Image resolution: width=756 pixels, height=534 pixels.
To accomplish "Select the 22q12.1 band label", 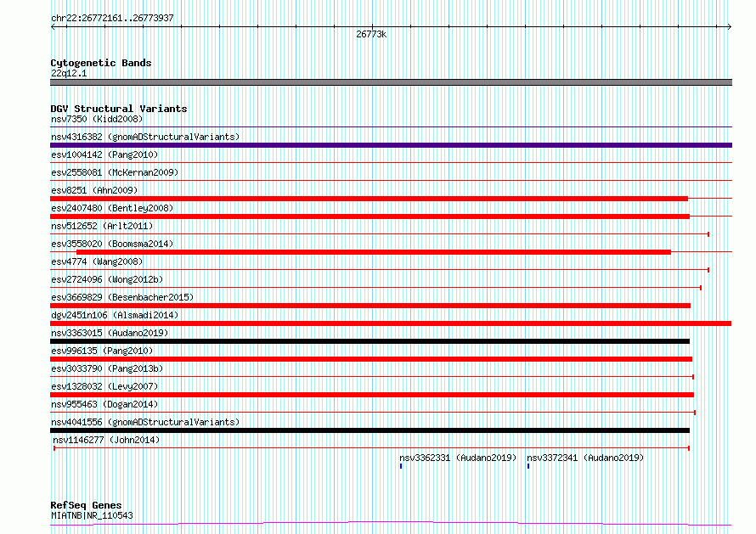I will pos(69,73).
